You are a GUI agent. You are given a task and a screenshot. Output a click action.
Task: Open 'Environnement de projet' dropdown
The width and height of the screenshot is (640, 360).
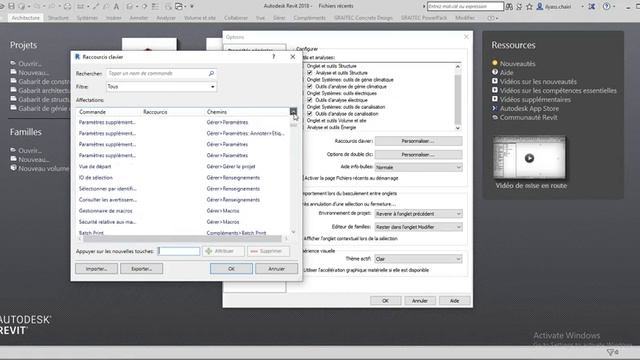(418, 214)
